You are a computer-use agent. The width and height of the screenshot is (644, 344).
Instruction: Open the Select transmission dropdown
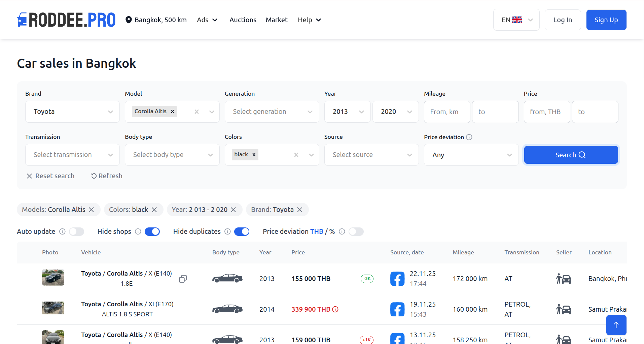(72, 155)
